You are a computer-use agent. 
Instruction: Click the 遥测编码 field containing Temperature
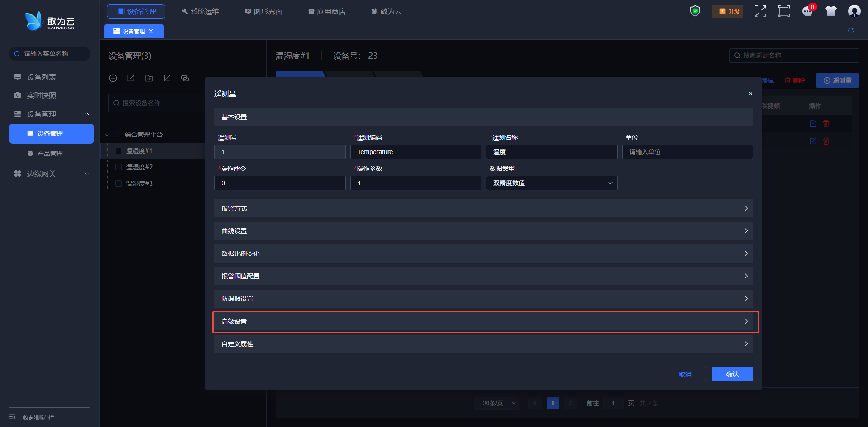pyautogui.click(x=415, y=152)
